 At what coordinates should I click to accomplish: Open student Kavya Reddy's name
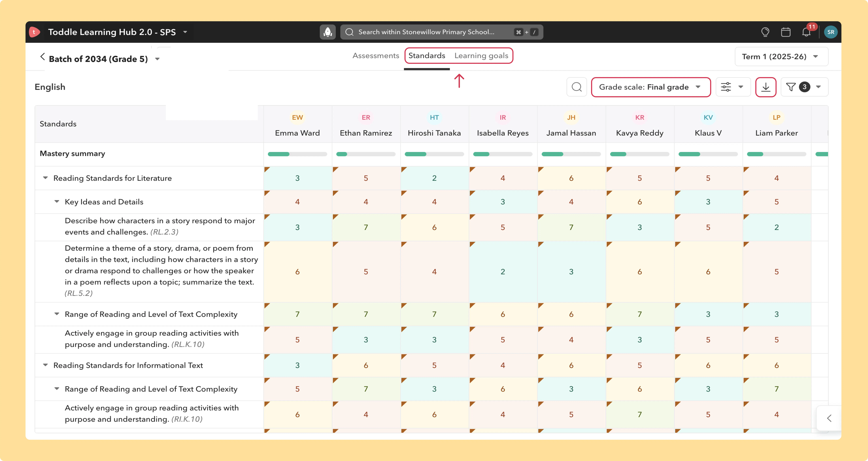[x=640, y=133]
